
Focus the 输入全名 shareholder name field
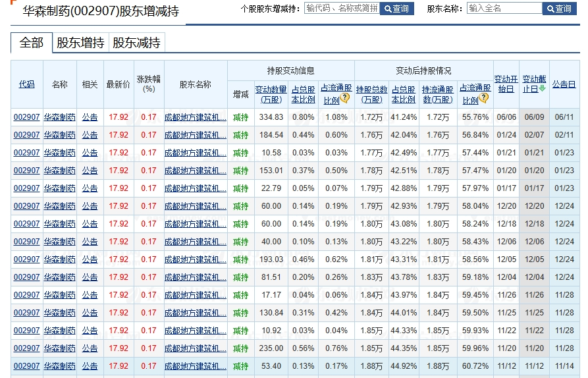(505, 9)
